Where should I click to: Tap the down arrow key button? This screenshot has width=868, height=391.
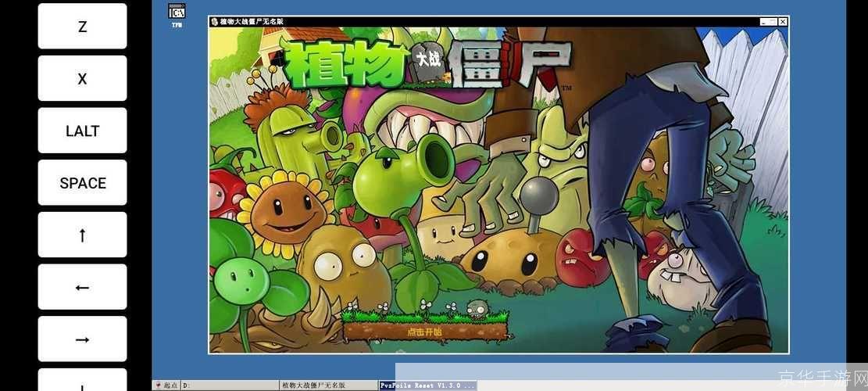coord(82,380)
